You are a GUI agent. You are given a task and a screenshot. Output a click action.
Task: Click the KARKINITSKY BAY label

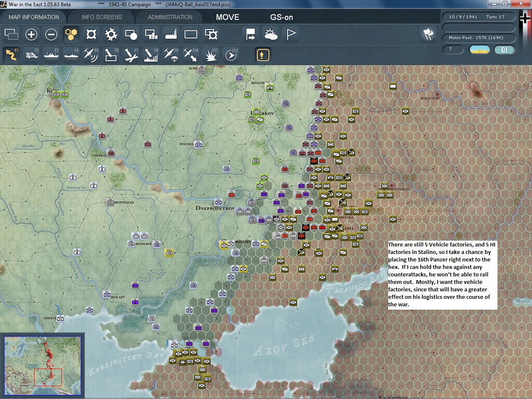point(126,362)
